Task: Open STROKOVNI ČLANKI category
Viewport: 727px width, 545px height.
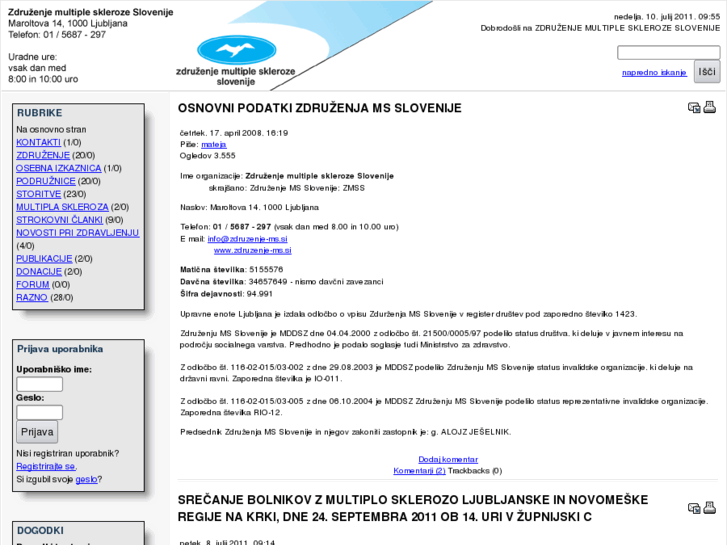Action: pos(59,220)
